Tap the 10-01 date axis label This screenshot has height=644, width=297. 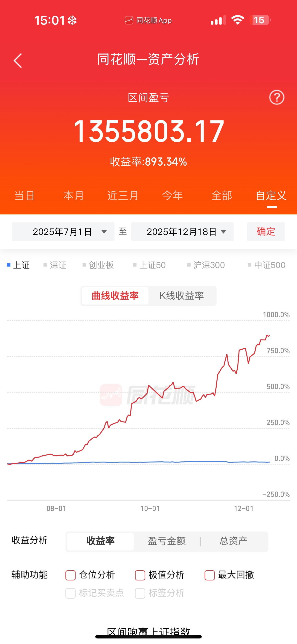(x=150, y=509)
